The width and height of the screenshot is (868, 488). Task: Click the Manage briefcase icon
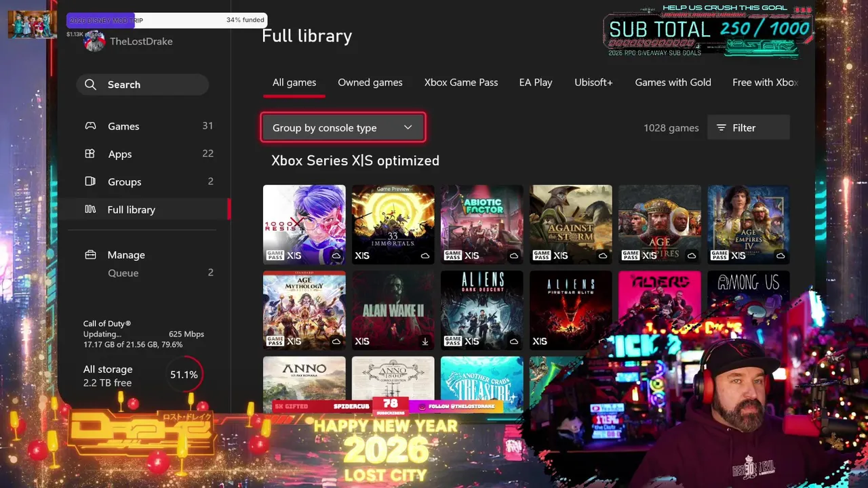click(x=90, y=255)
